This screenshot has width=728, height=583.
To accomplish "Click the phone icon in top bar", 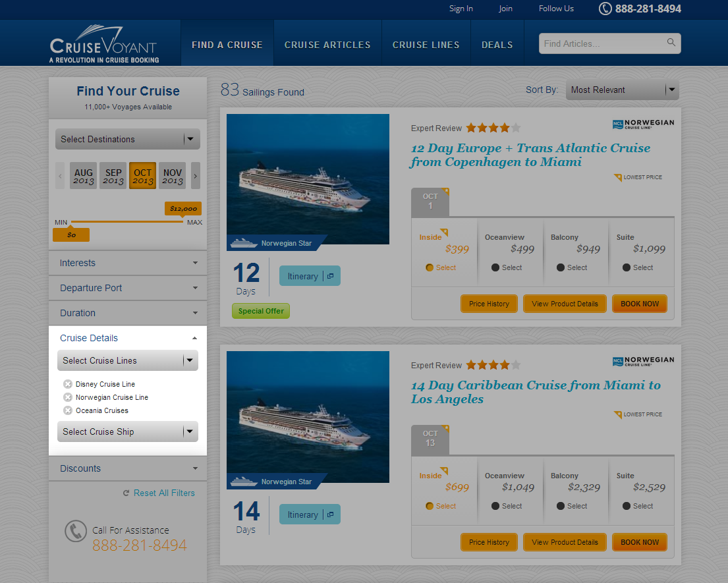I will [x=605, y=9].
